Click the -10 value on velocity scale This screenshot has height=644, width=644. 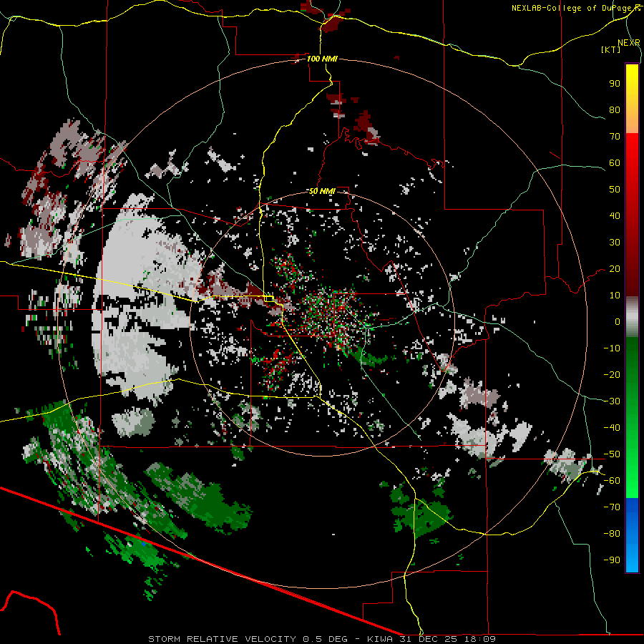[612, 348]
